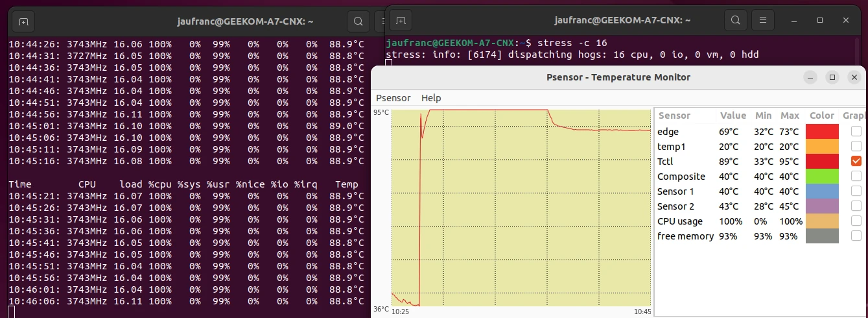Click the 10:45:01 log line showing 89.0°C

(186, 125)
